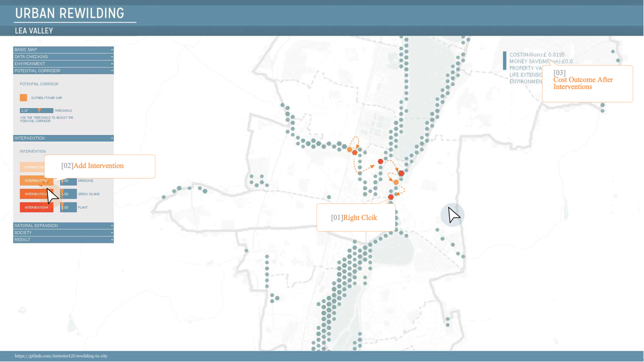Collapse the Intervention section header
This screenshot has height=362, width=644.
click(63, 138)
